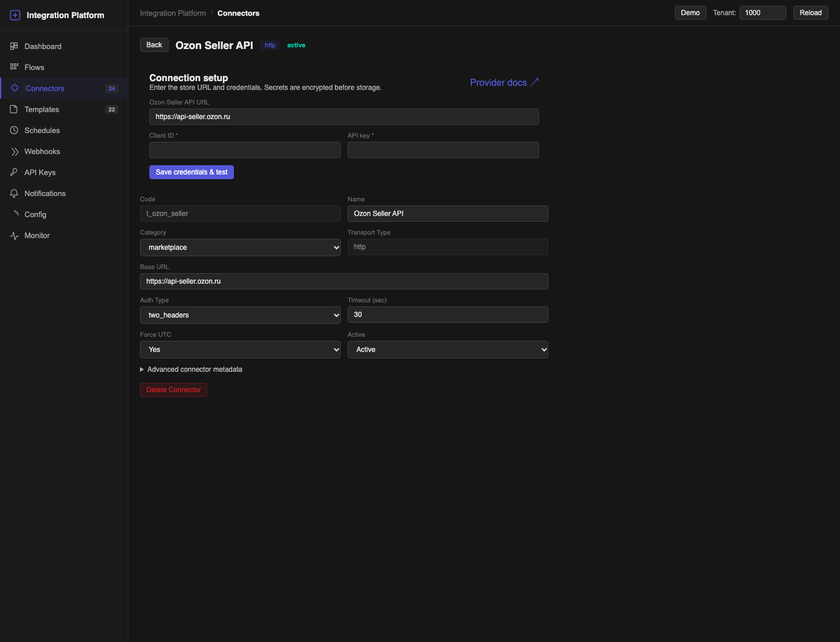Click the active status tag
Viewport: 840px width, 642px height.
(296, 46)
